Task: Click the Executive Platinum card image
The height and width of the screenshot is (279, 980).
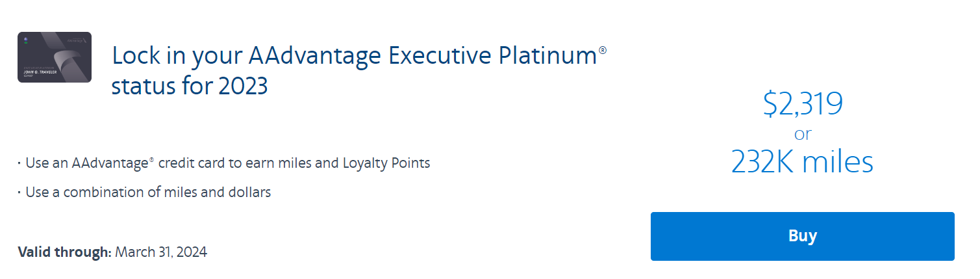Action: 55,57
